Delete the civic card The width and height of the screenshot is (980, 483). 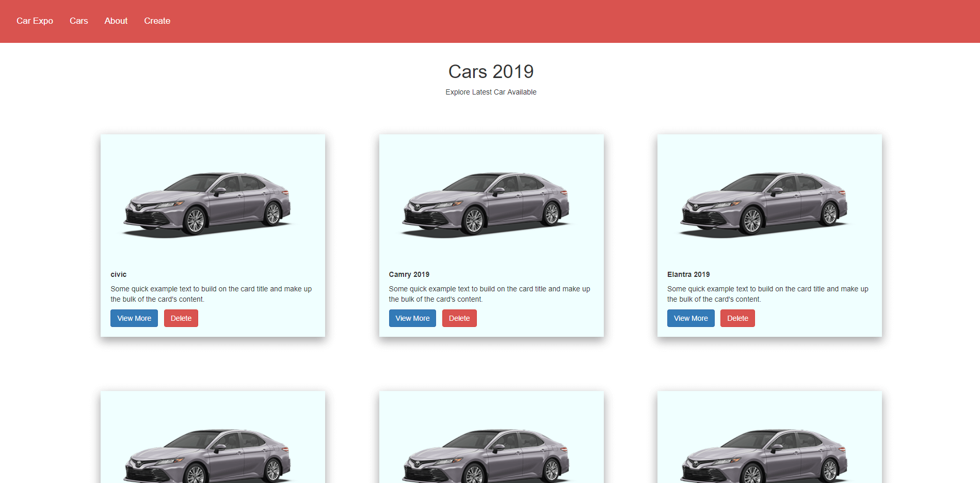(181, 318)
